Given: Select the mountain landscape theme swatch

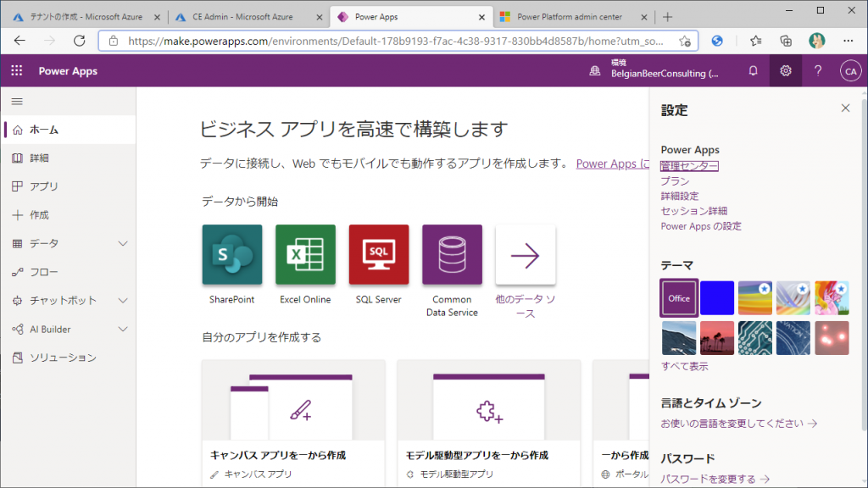Looking at the screenshot, I should (679, 337).
